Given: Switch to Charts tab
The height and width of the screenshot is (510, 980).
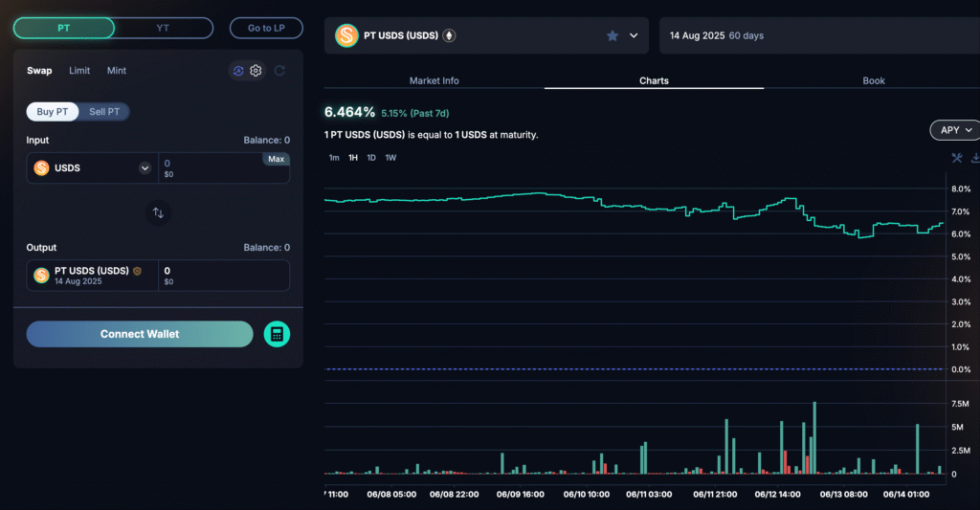Looking at the screenshot, I should pyautogui.click(x=654, y=80).
